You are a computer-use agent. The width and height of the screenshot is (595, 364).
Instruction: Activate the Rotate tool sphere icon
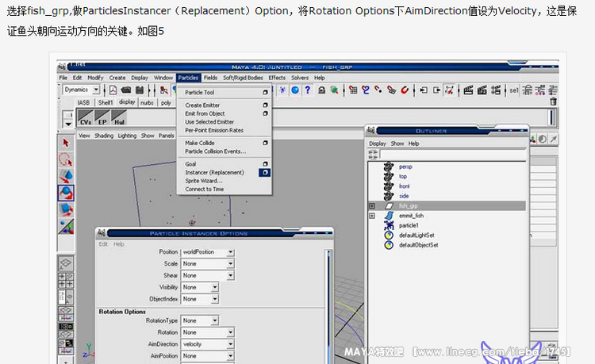tap(66, 193)
